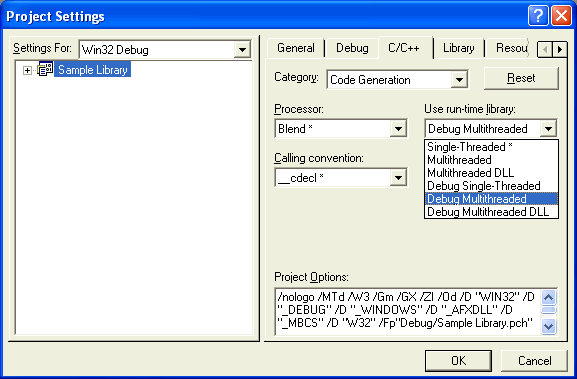
Task: Confirm settings with OK button
Action: [459, 361]
